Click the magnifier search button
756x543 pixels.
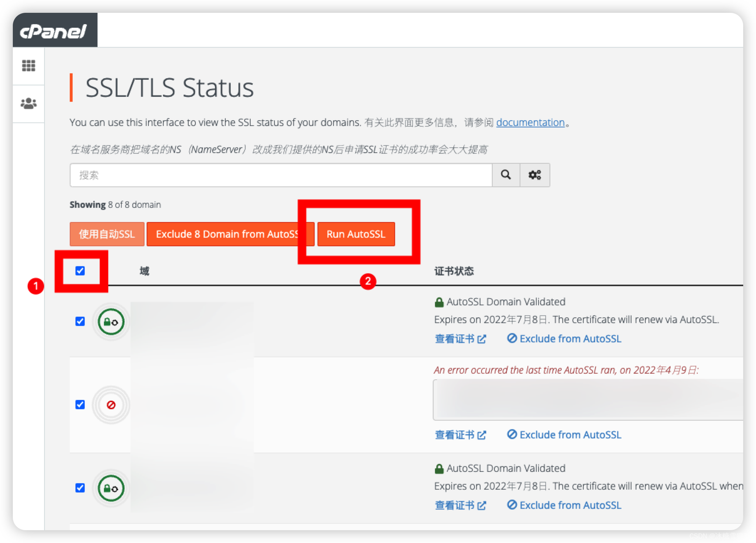(506, 175)
